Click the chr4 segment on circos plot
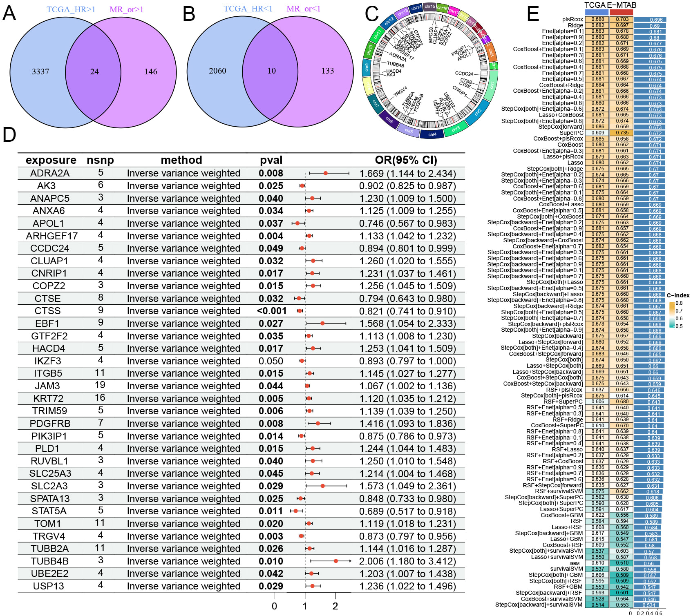The height and width of the screenshot is (616, 691). point(432,134)
